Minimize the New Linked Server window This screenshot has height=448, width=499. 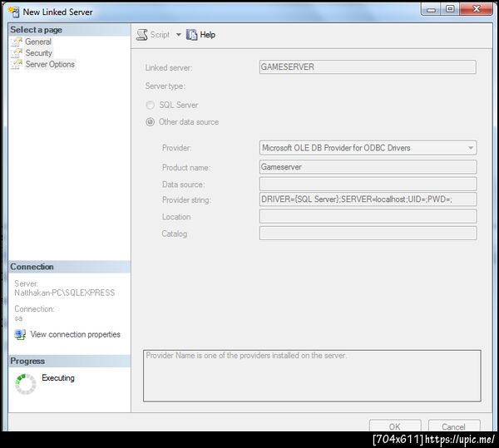pos(431,9)
